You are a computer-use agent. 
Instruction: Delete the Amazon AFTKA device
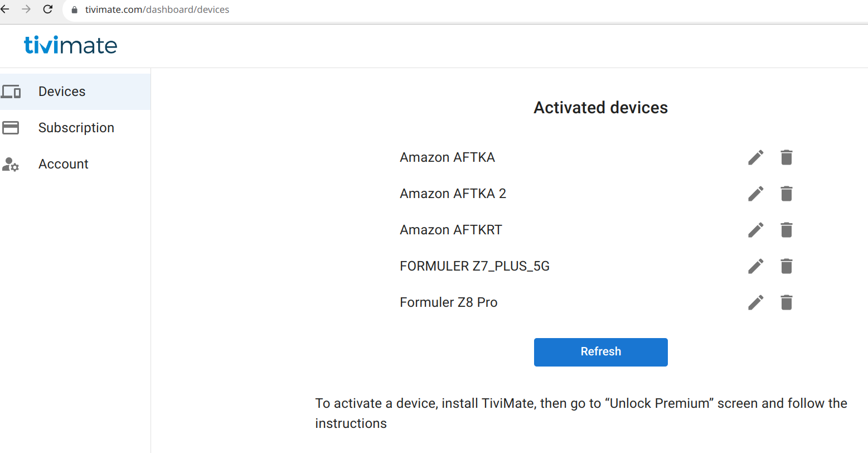click(786, 158)
